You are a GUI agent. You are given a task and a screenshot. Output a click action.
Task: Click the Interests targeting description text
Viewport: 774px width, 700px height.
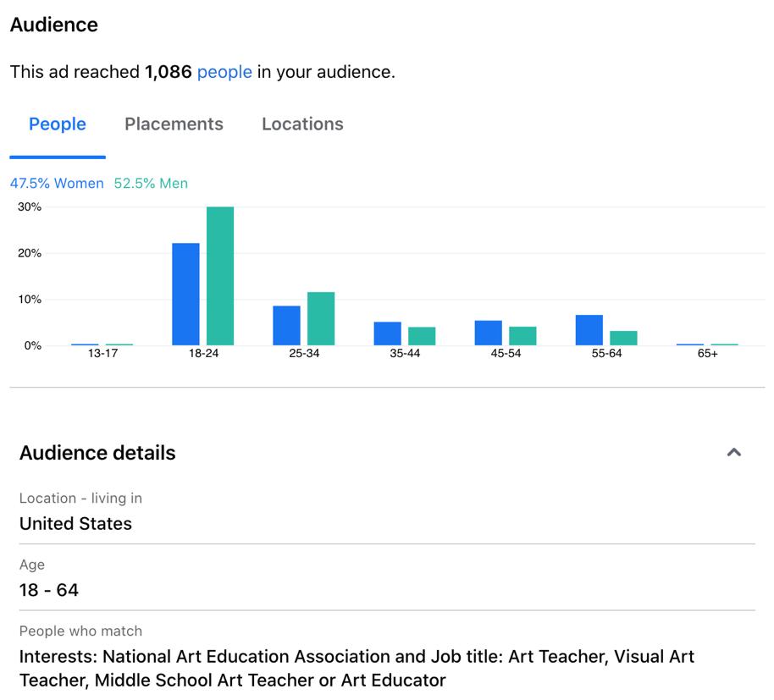pyautogui.click(x=357, y=669)
